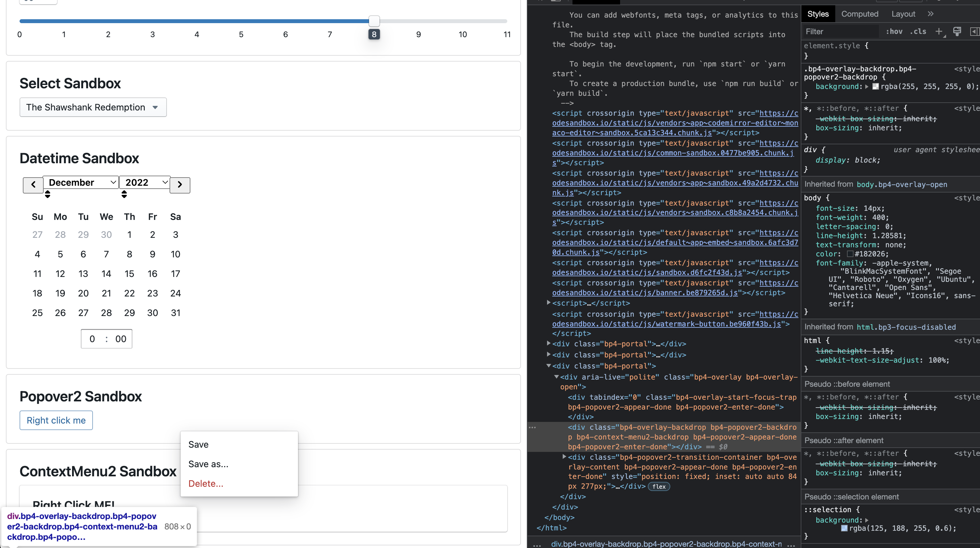The height and width of the screenshot is (548, 980).
Task: Open the December month dropdown
Action: click(x=81, y=182)
